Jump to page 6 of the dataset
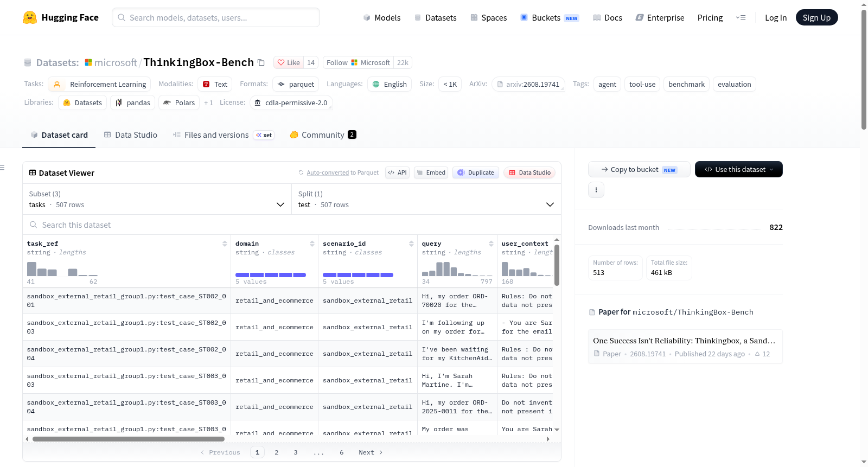The image size is (868, 467). pyautogui.click(x=342, y=452)
